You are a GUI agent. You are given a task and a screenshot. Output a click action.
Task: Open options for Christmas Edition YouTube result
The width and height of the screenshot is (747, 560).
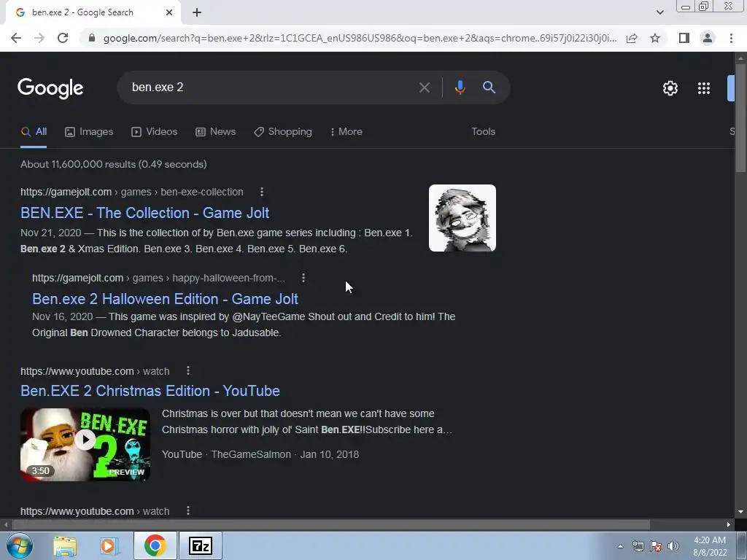point(188,370)
